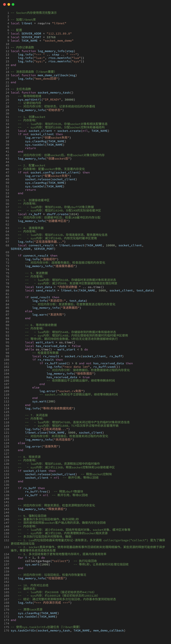Click log.info("发送成功:", test_data)
Image resolution: width=171 pixels, height=644 pixels.
(60, 301)
